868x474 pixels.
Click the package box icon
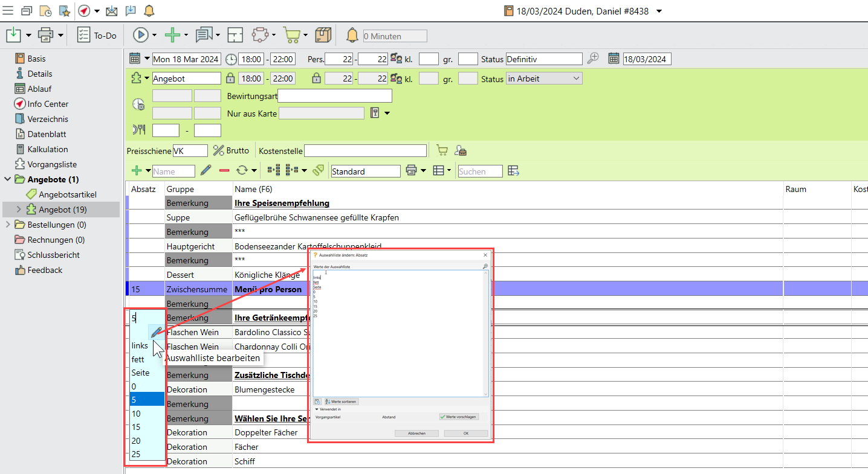[x=323, y=36]
